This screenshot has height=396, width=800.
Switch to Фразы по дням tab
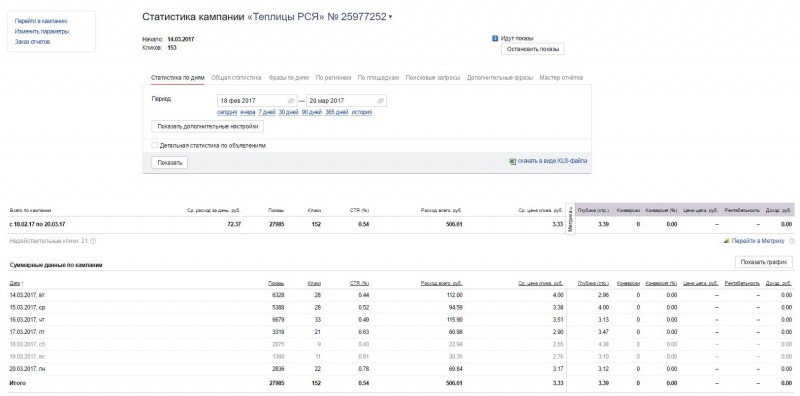pyautogui.click(x=288, y=78)
